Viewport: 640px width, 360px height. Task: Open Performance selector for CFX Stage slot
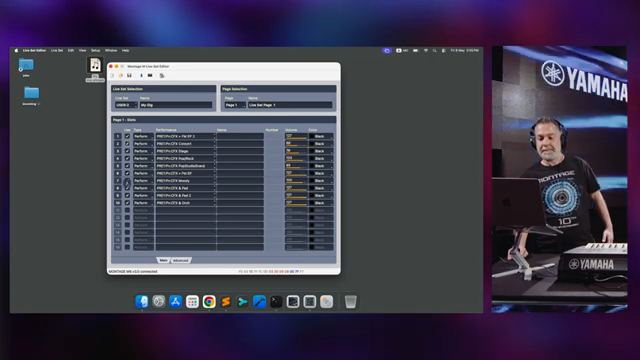pyautogui.click(x=186, y=151)
